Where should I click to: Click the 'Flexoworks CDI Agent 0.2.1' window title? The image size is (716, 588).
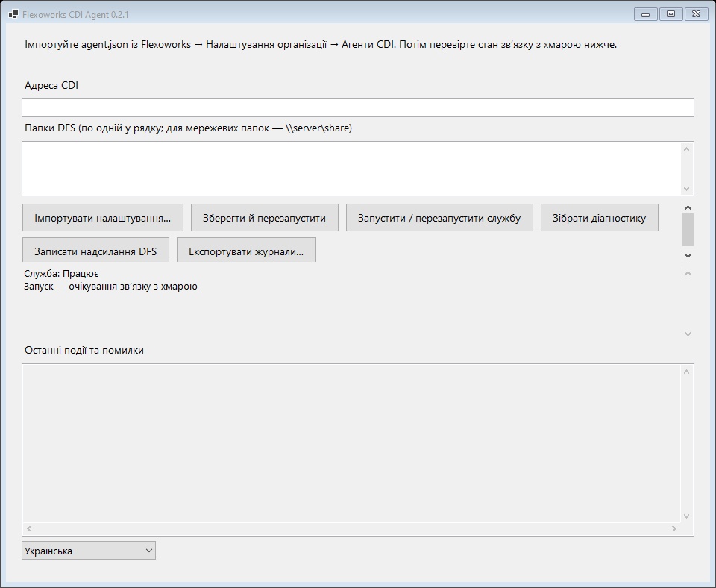75,15
